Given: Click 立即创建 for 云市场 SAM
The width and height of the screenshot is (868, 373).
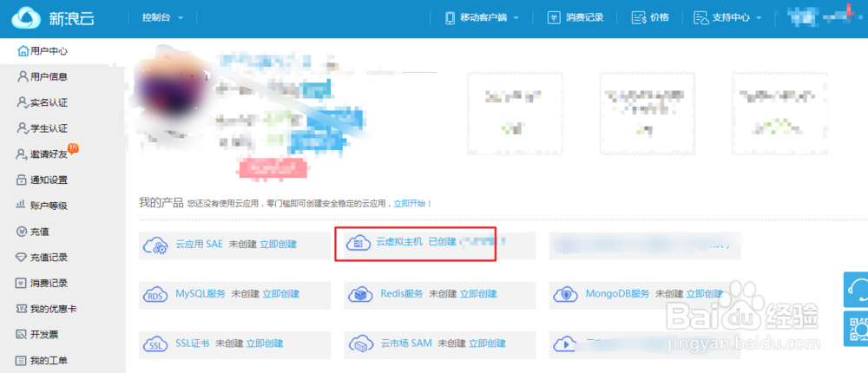Looking at the screenshot, I should click(487, 344).
